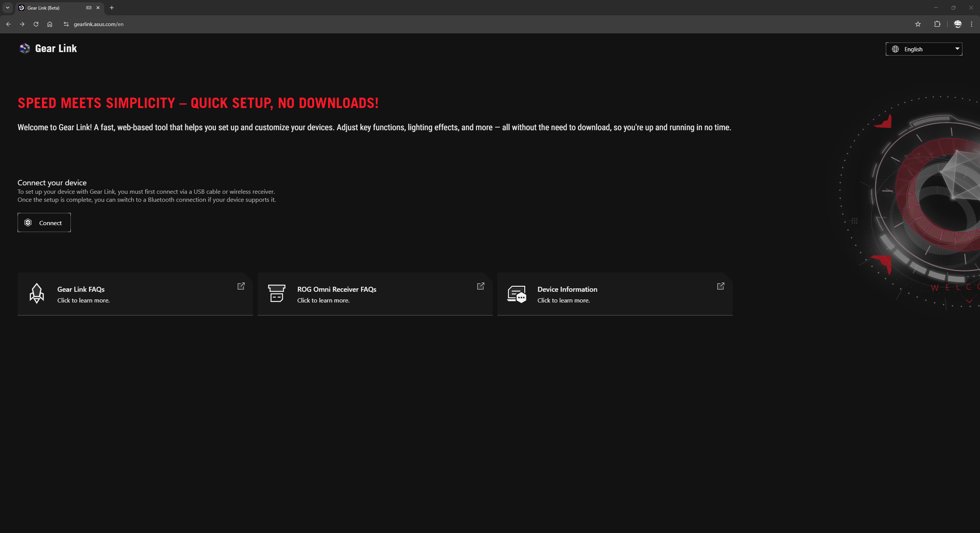The image size is (980, 533).
Task: Open the tab search dropdown arrow
Action: click(x=8, y=8)
